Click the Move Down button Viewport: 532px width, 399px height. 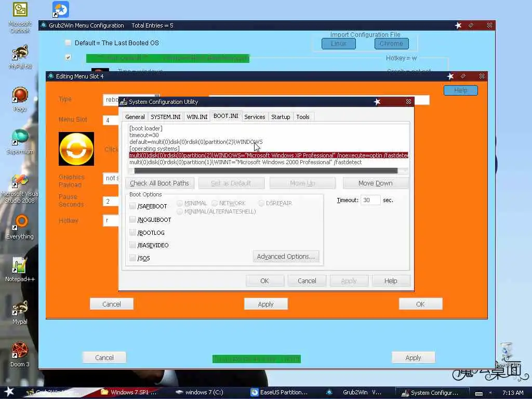376,183
